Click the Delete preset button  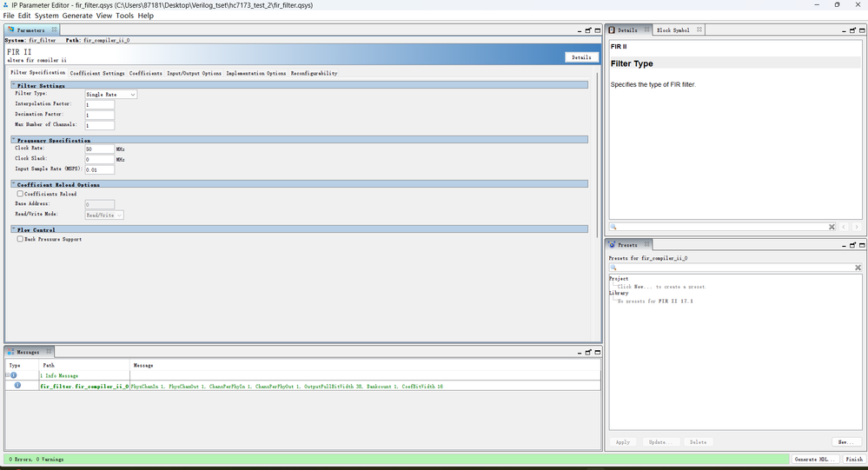click(698, 442)
